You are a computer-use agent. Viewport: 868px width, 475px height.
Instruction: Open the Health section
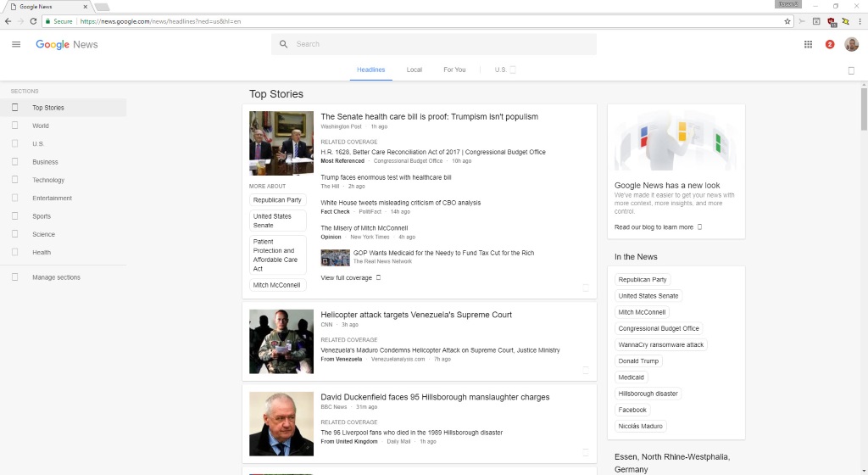(63, 253)
